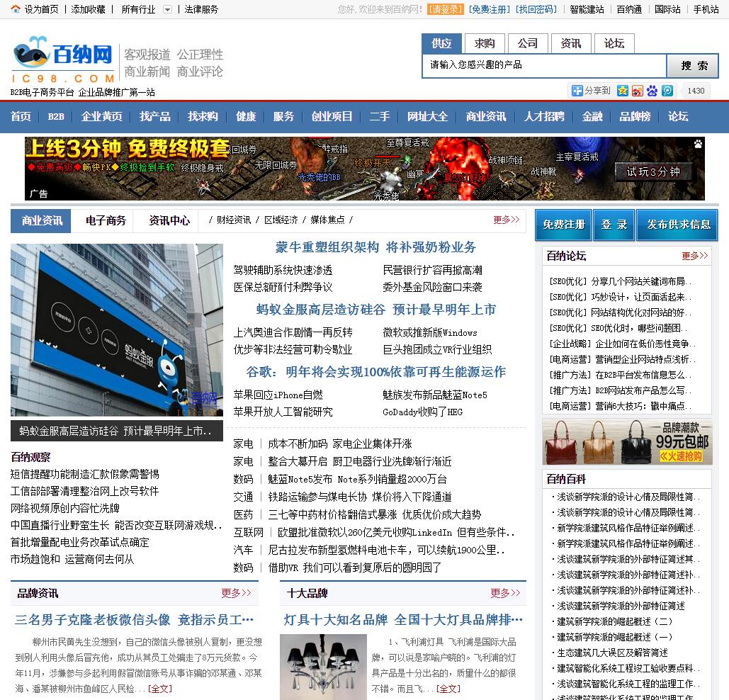Open B2B in the main navigation
Image resolution: width=729 pixels, height=700 pixels.
click(x=56, y=116)
